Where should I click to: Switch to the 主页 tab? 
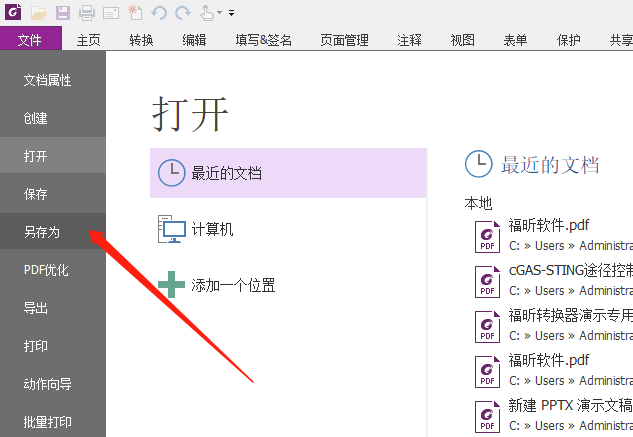point(88,40)
